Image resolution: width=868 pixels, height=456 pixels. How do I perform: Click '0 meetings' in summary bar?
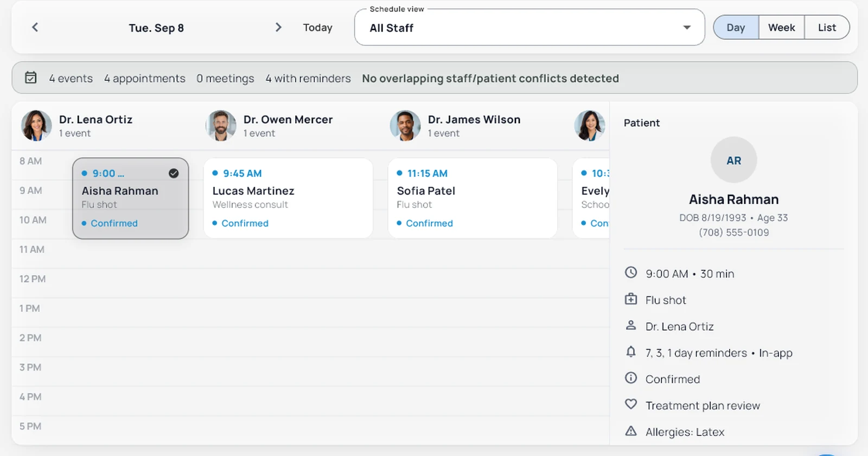pyautogui.click(x=225, y=78)
